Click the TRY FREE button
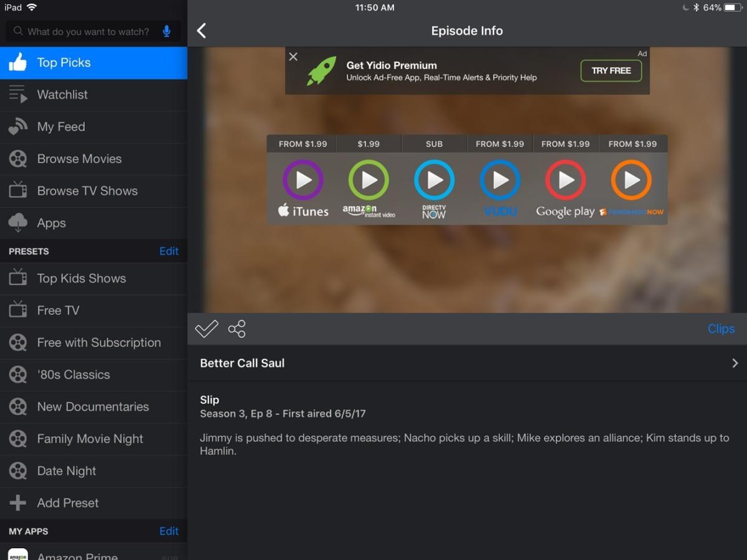Screen dimensions: 747x560 (611, 71)
